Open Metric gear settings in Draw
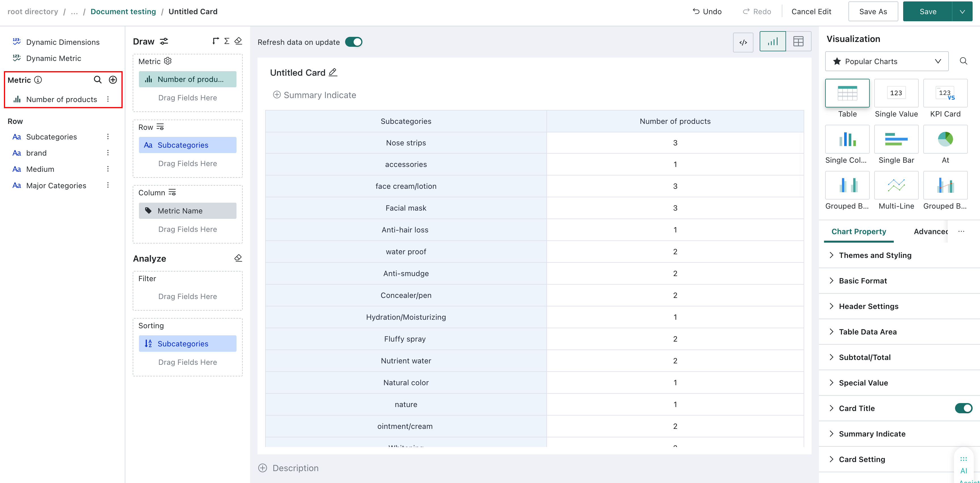Image resolution: width=980 pixels, height=483 pixels. coord(168,61)
